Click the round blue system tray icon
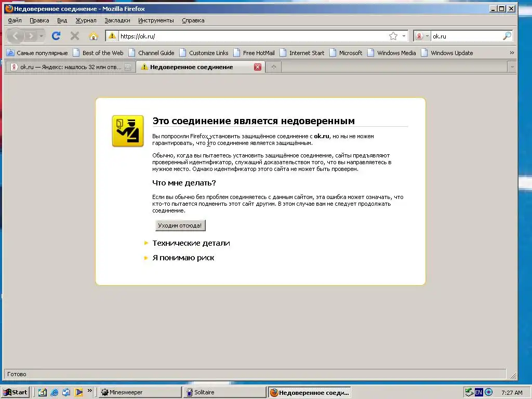This screenshot has width=532, height=399. click(x=488, y=392)
